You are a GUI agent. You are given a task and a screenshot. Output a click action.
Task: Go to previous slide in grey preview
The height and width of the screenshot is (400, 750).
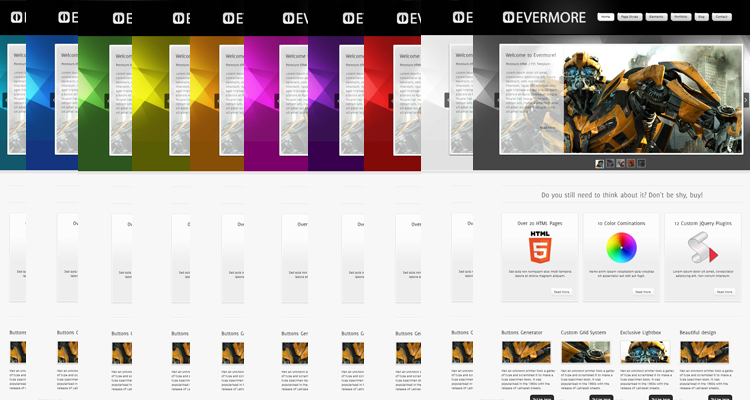(x=497, y=100)
